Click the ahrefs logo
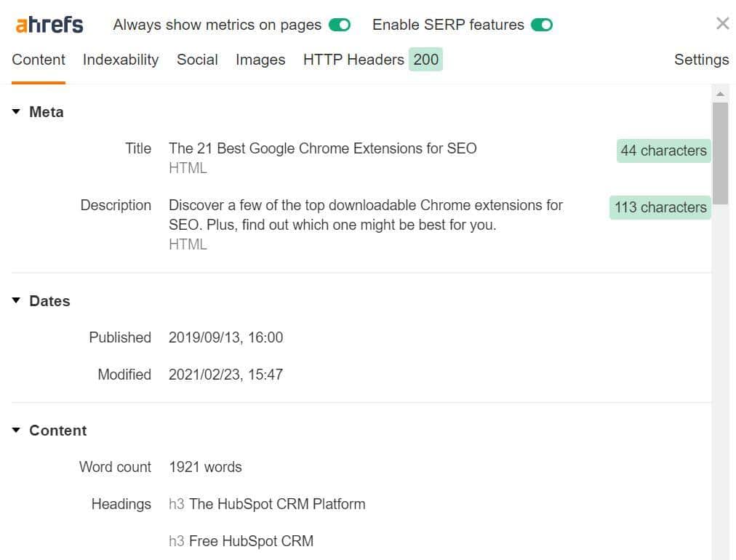The width and height of the screenshot is (736, 560). click(49, 25)
